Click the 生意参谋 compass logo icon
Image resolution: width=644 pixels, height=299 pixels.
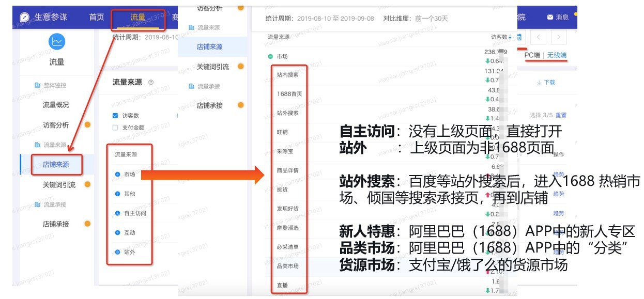(x=24, y=17)
